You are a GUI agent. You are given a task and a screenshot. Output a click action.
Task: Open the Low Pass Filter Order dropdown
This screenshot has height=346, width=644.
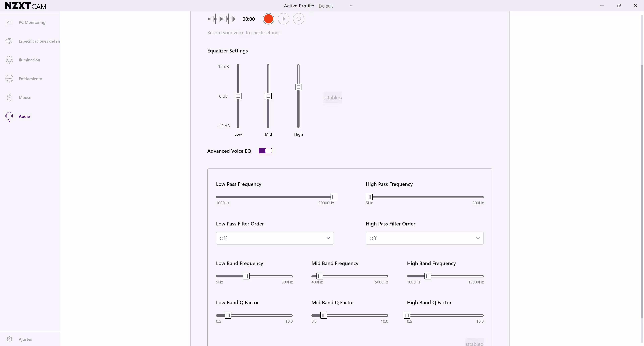pos(275,238)
